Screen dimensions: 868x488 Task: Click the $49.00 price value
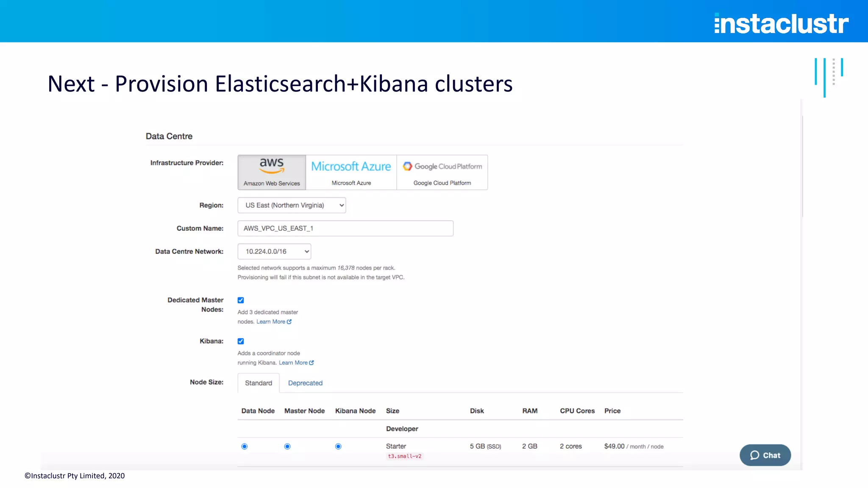[x=615, y=446]
